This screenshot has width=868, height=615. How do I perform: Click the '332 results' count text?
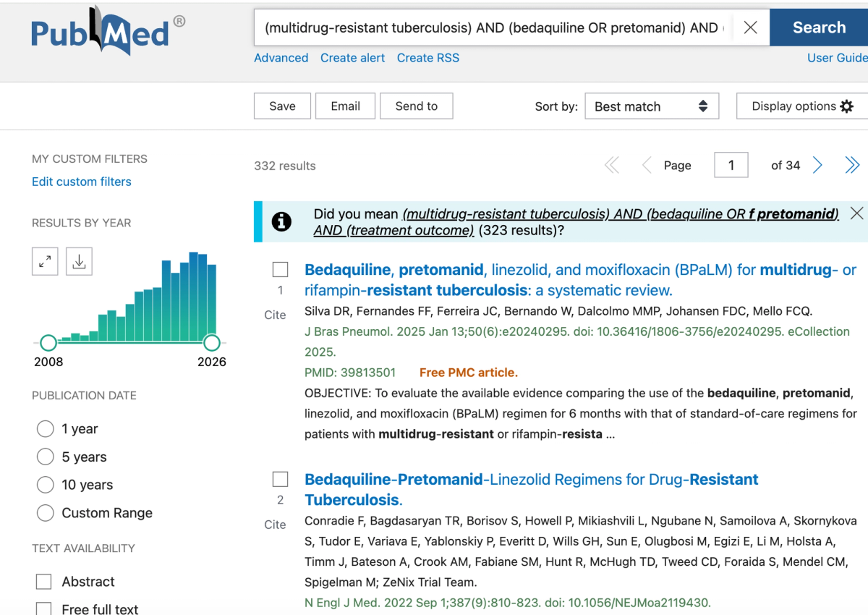click(285, 166)
